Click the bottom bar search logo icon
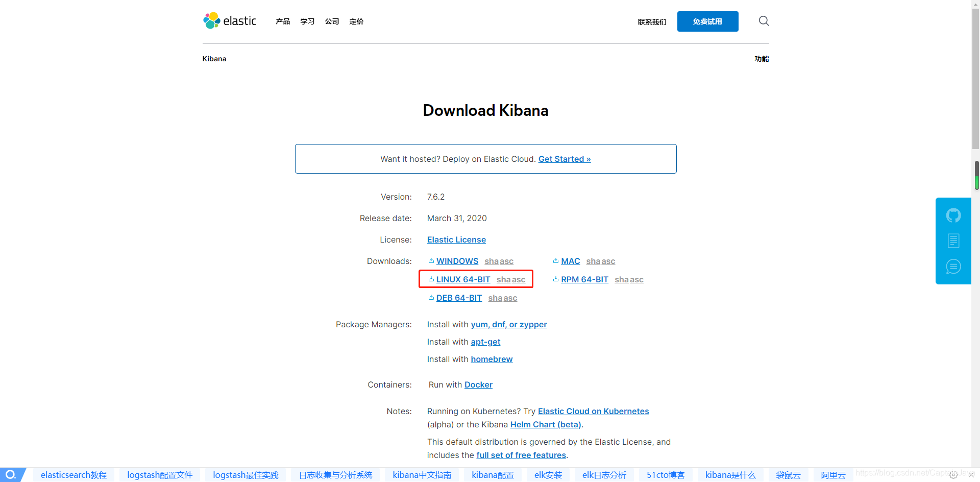 tap(11, 475)
